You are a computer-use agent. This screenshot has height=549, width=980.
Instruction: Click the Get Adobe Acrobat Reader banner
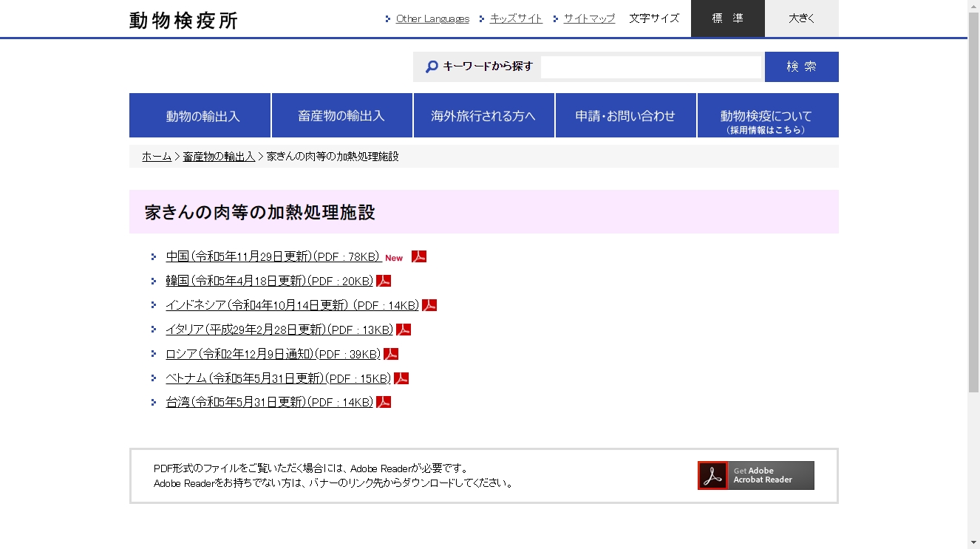[755, 476]
